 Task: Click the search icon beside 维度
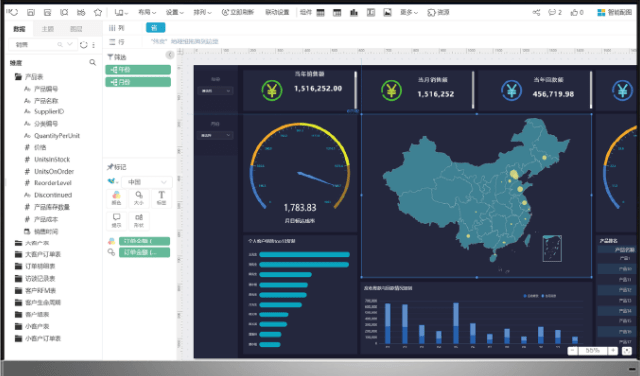coord(93,62)
